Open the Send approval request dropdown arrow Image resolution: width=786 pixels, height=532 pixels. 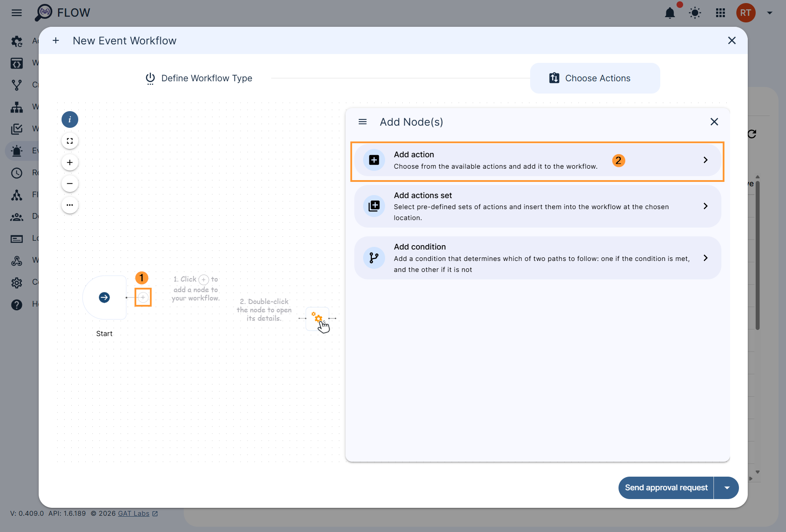point(727,488)
